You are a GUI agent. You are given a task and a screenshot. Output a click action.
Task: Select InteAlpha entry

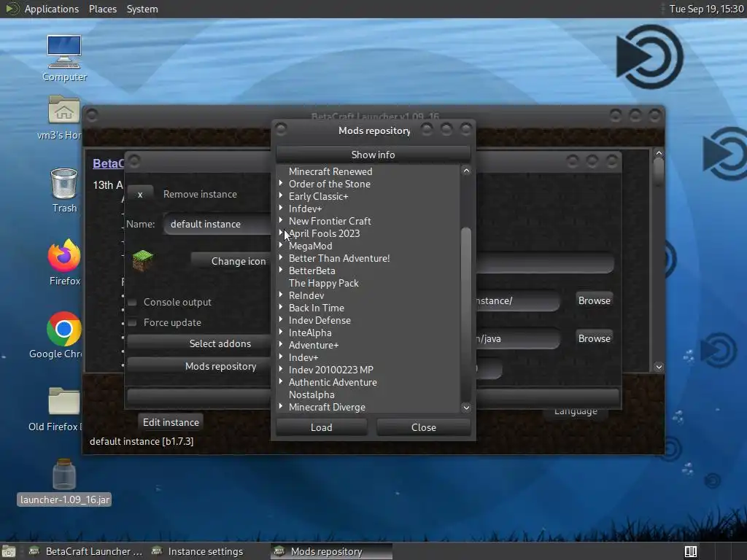[310, 332]
